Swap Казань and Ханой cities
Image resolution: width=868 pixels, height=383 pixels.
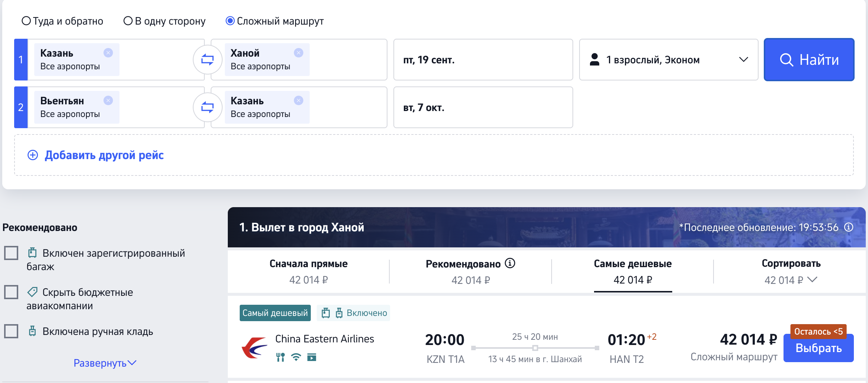[207, 60]
